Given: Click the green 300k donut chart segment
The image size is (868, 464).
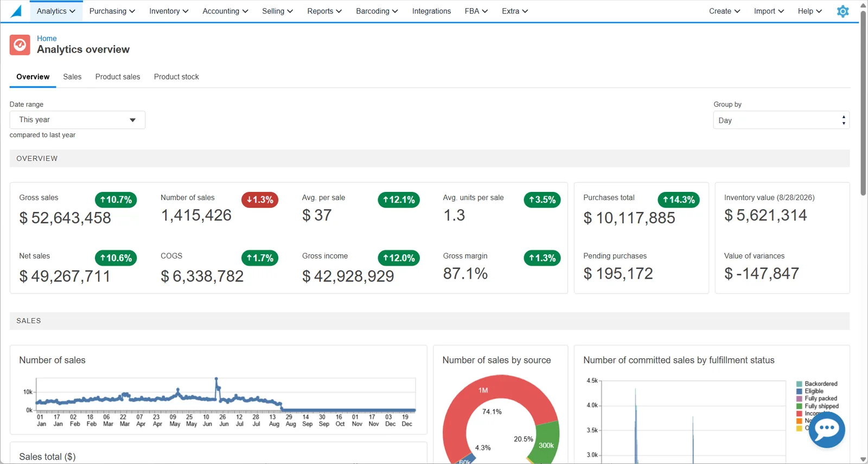Looking at the screenshot, I should point(547,443).
